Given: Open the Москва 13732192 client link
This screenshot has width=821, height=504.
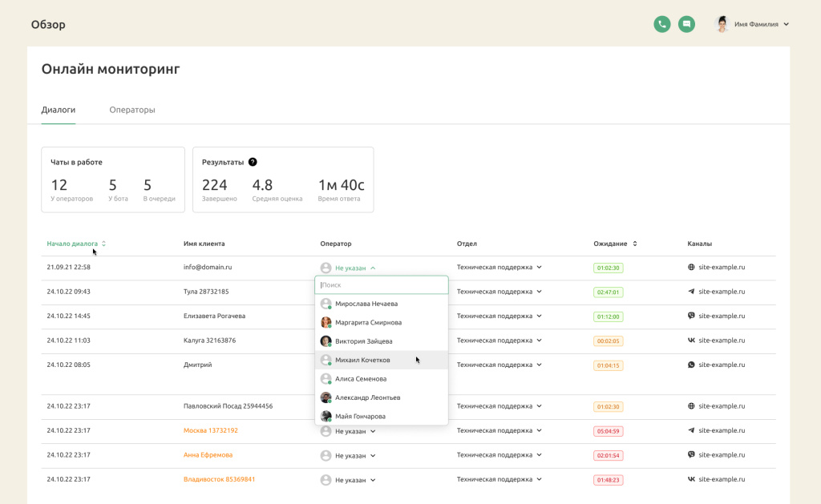Looking at the screenshot, I should tap(210, 430).
